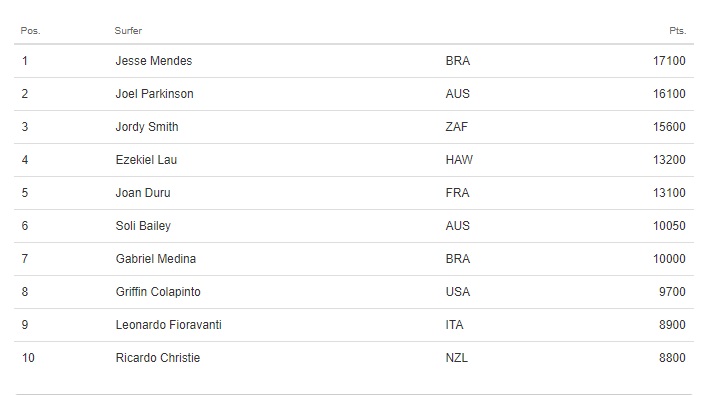717x395 pixels.
Task: Click the 17100 points value
Action: tap(669, 61)
